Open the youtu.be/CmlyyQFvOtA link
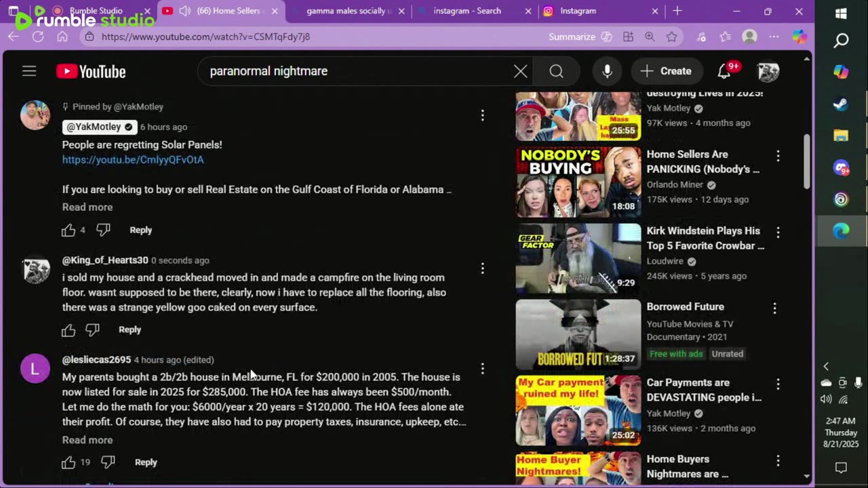This screenshot has width=868, height=488. point(133,160)
